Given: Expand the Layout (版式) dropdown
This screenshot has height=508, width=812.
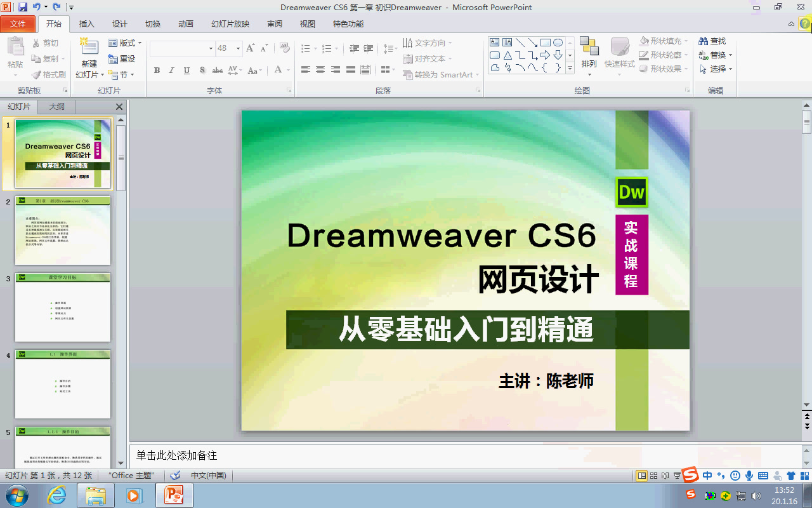Looking at the screenshot, I should (x=125, y=43).
